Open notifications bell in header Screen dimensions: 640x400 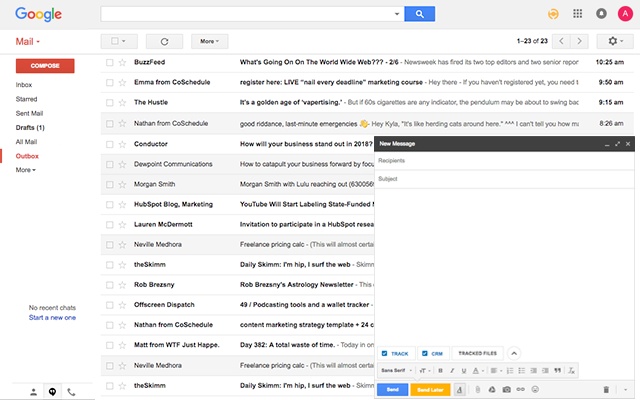tap(601, 14)
